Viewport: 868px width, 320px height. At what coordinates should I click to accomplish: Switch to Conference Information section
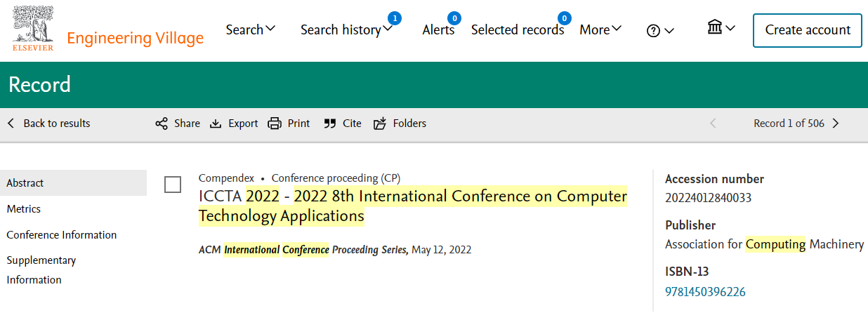pos(62,235)
